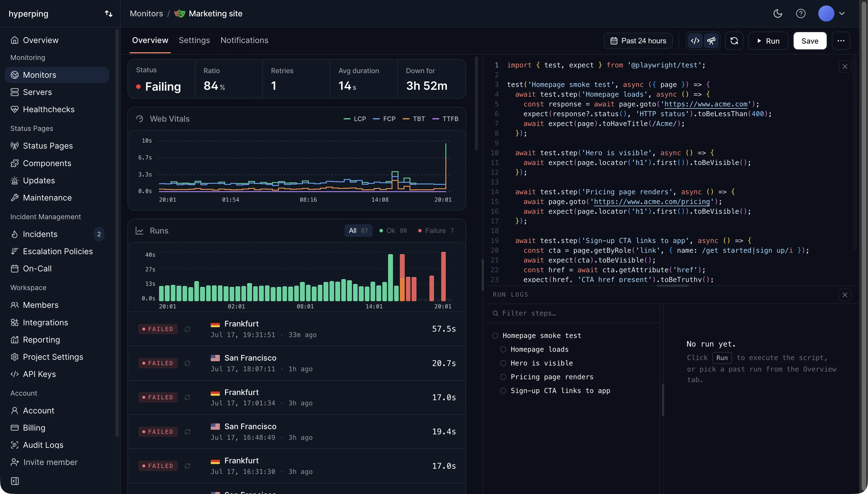The height and width of the screenshot is (494, 868).
Task: Open Account in the sidebar
Action: tap(57, 411)
